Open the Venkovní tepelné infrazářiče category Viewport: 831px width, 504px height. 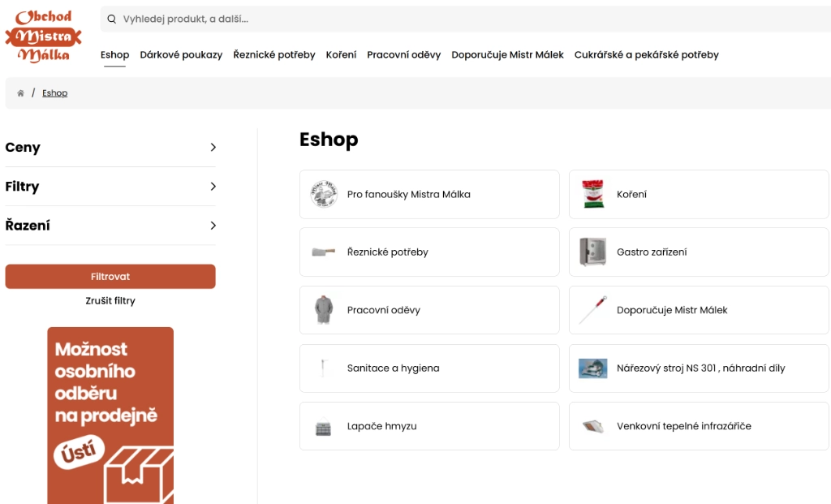[x=699, y=426]
